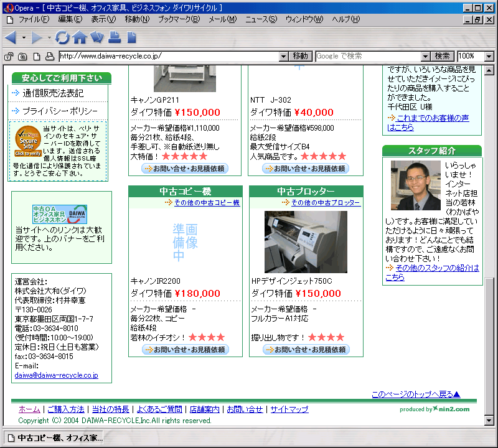Click the small printer preview icon
The image size is (498, 448).
pos(50,57)
